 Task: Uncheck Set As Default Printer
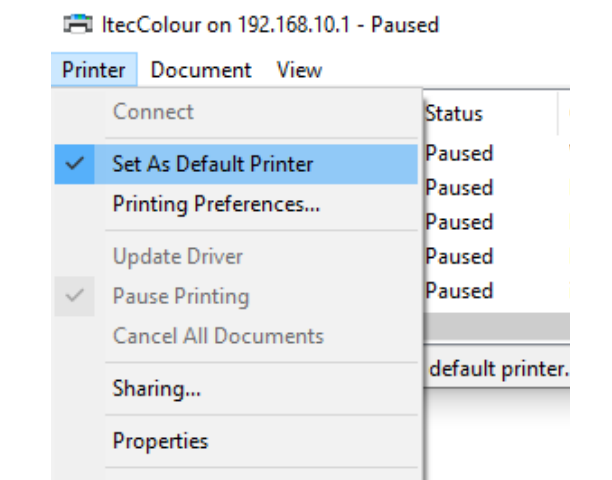(212, 164)
